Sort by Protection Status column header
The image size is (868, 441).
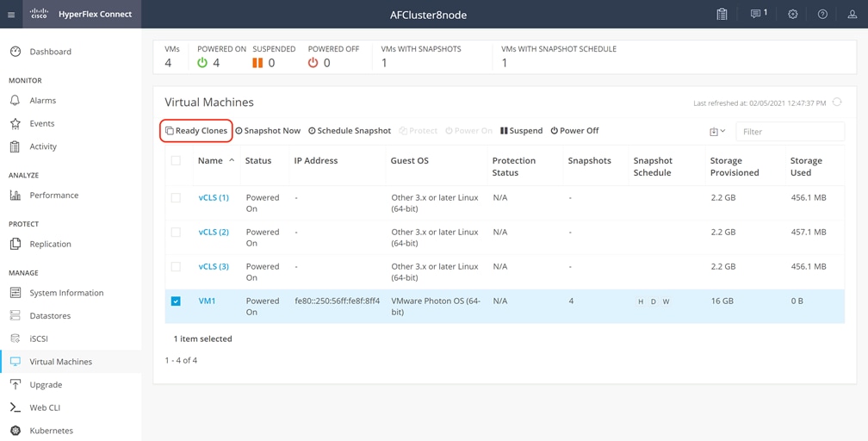pyautogui.click(x=514, y=166)
